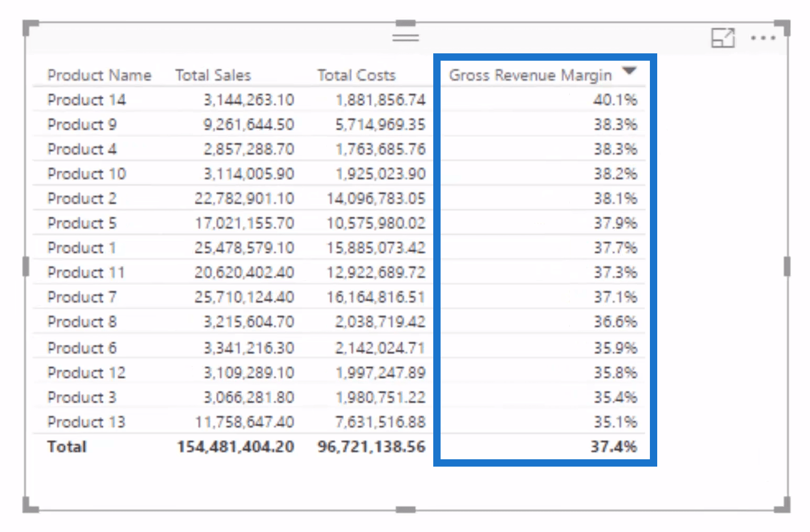Click the right edge middle resize handle

coord(787,266)
